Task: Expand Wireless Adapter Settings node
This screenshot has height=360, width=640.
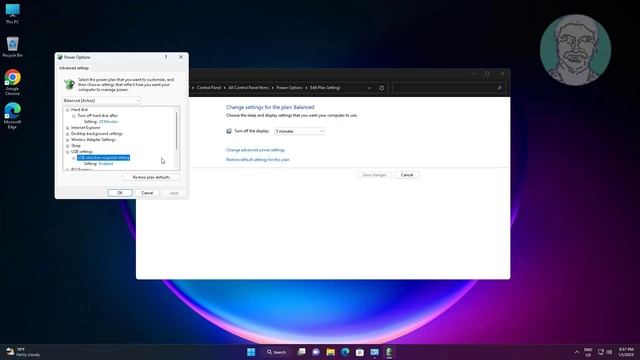Action: pos(68,140)
